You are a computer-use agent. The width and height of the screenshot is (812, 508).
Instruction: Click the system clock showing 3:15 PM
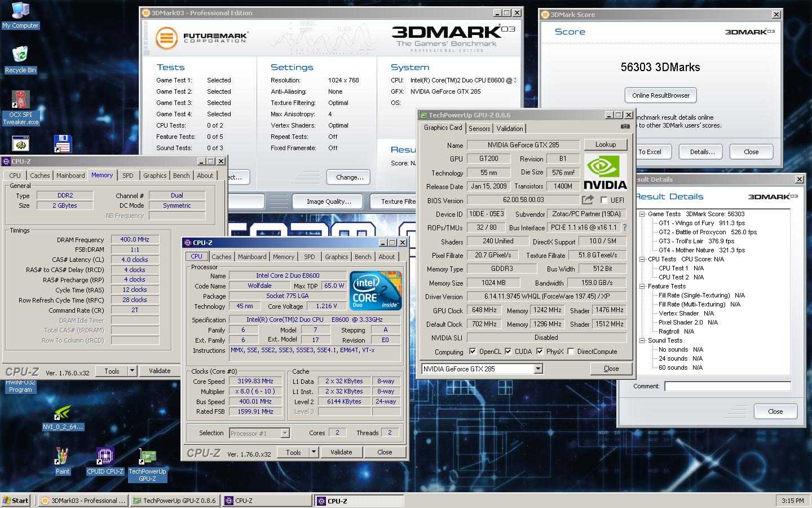click(792, 501)
